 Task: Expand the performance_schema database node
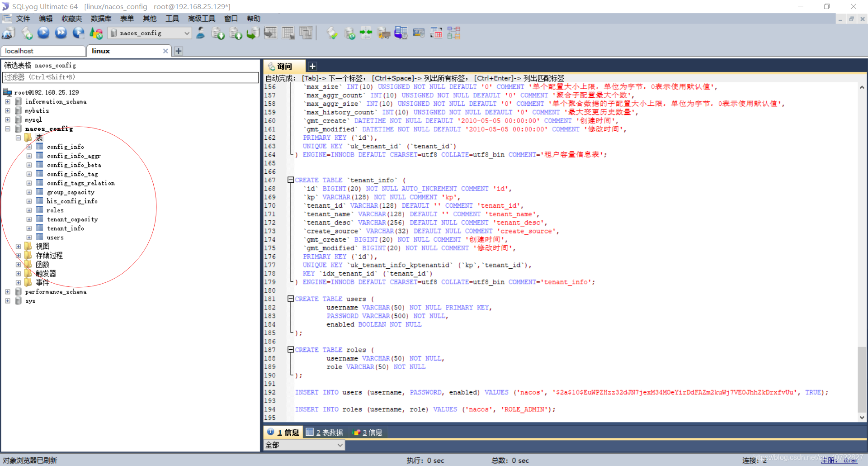8,292
